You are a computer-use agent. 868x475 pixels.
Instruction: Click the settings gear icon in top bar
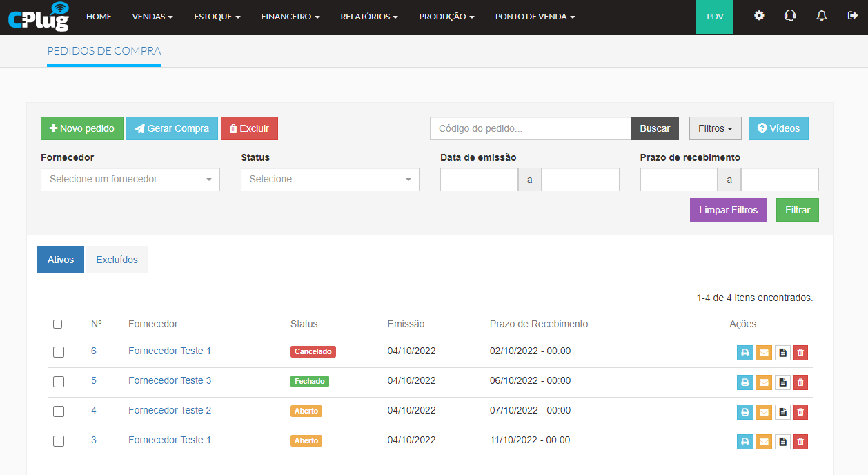pos(759,16)
